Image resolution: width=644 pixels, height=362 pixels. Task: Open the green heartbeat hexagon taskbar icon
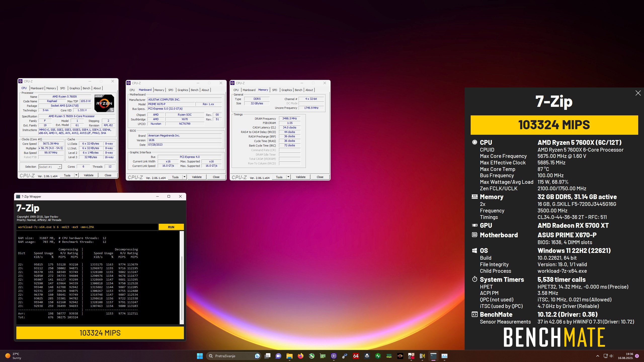point(378,356)
